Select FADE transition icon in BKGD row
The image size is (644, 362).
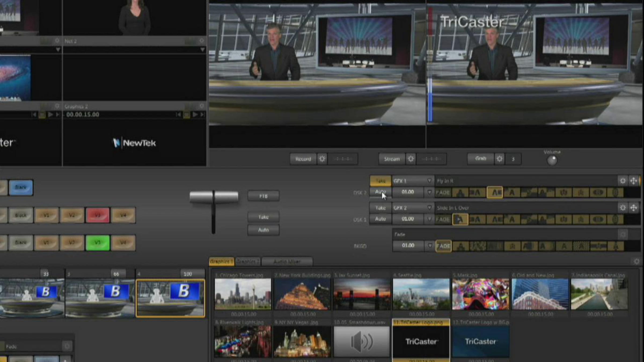443,246
